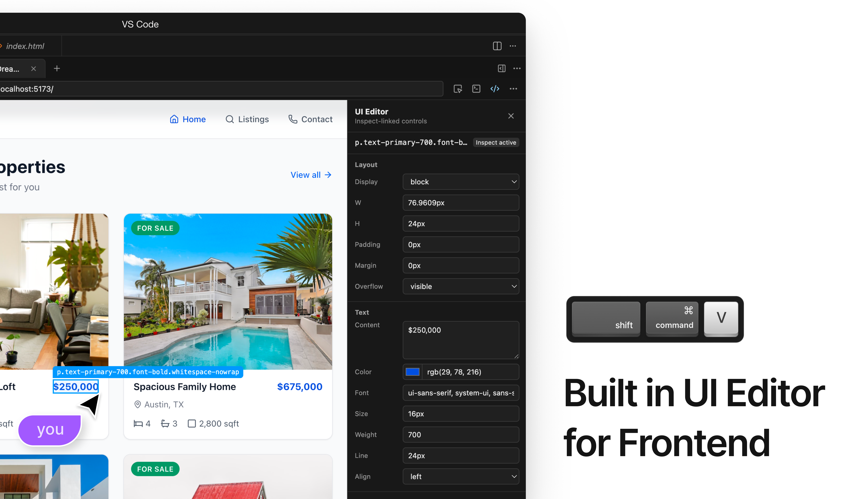Image resolution: width=868 pixels, height=499 pixels.
Task: Close the UI Editor panel
Action: click(511, 116)
